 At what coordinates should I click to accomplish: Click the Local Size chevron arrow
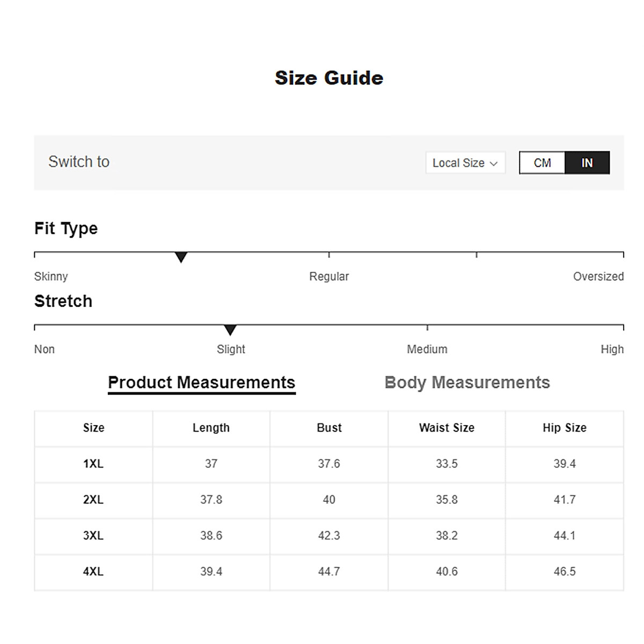pos(494,163)
